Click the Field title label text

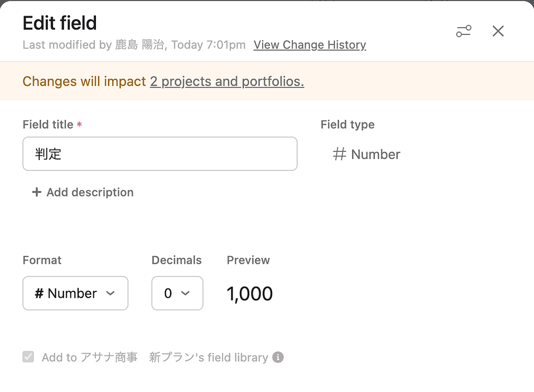[48, 125]
